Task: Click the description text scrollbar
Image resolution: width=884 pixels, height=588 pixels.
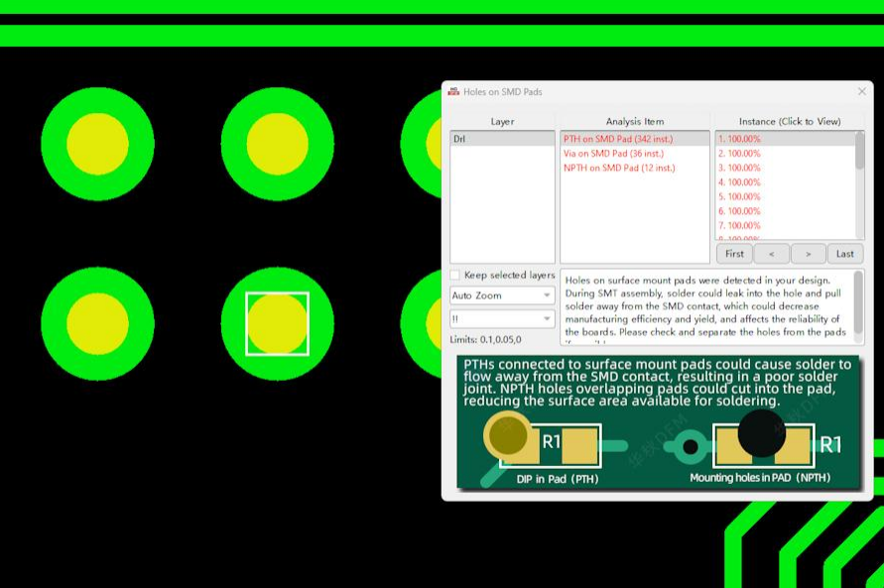Action: click(859, 302)
